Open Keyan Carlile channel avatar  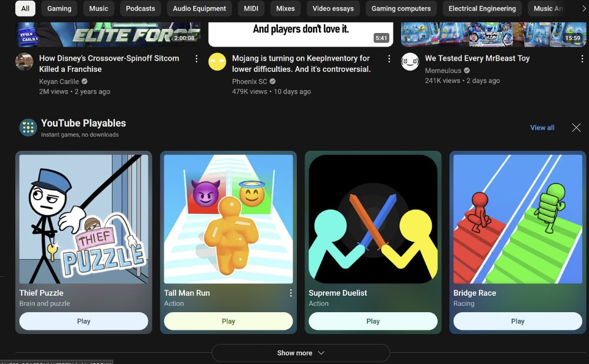pos(24,62)
